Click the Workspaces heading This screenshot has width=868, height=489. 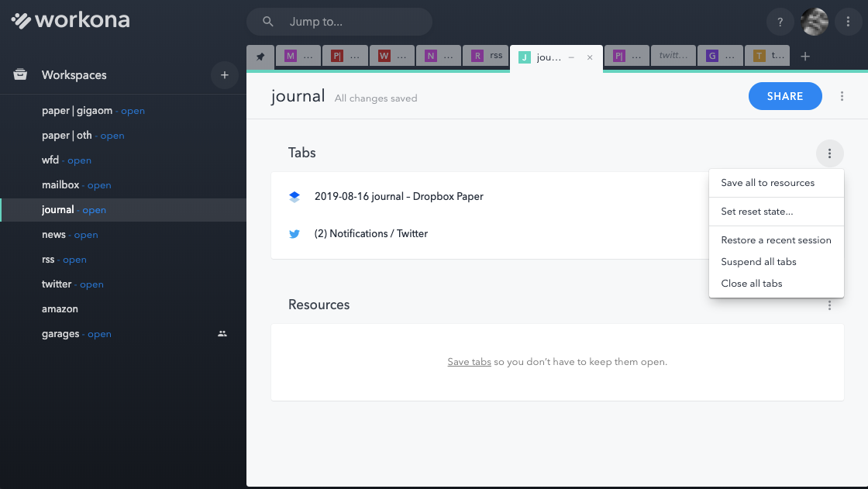74,74
